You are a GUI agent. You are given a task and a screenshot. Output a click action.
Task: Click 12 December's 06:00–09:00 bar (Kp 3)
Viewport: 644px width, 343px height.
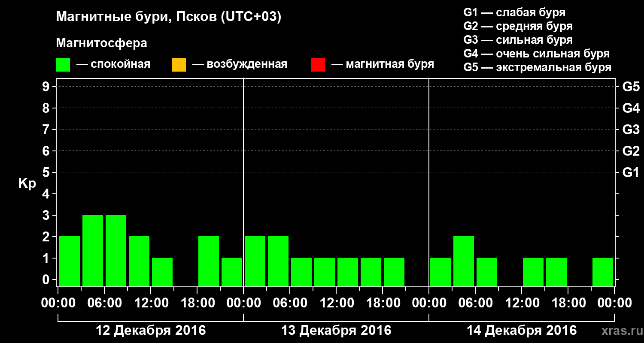pos(116,250)
